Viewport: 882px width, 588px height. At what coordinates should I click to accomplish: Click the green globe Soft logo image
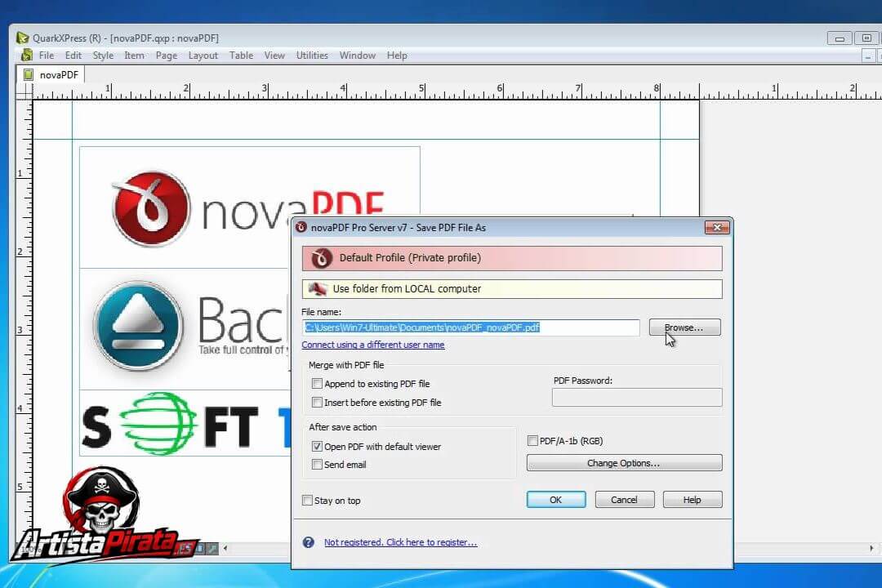pyautogui.click(x=158, y=423)
